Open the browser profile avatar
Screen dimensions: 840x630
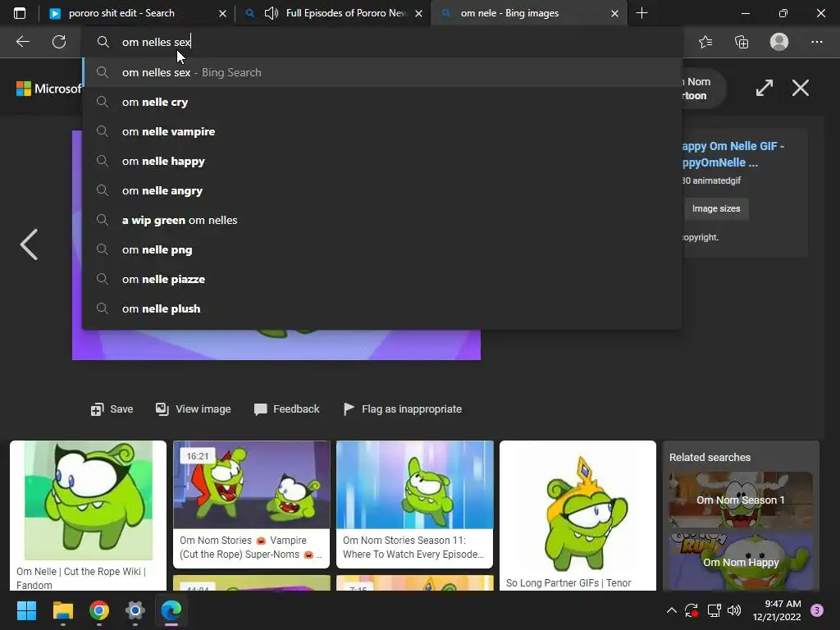[x=779, y=42]
